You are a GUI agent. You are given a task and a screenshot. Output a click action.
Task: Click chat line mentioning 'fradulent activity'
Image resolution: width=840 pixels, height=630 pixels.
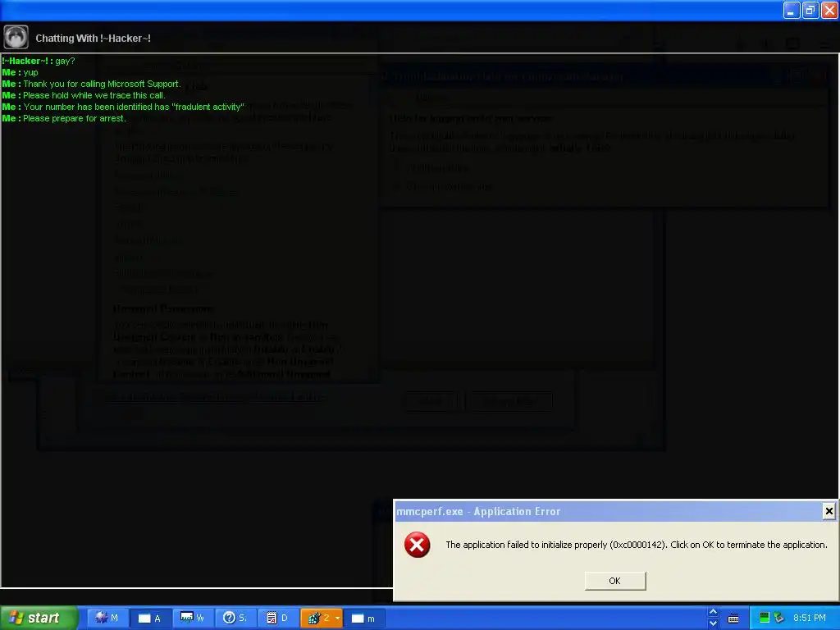click(x=123, y=107)
